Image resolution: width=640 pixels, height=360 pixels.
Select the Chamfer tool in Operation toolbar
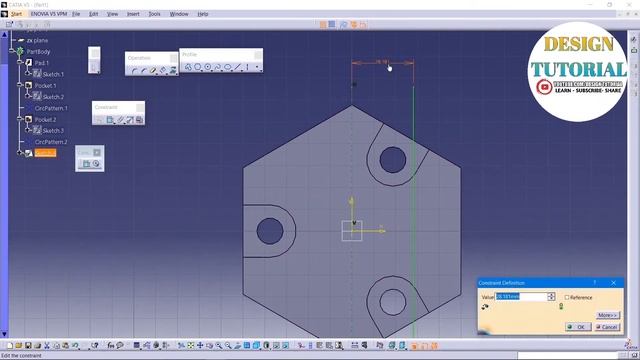(144, 71)
